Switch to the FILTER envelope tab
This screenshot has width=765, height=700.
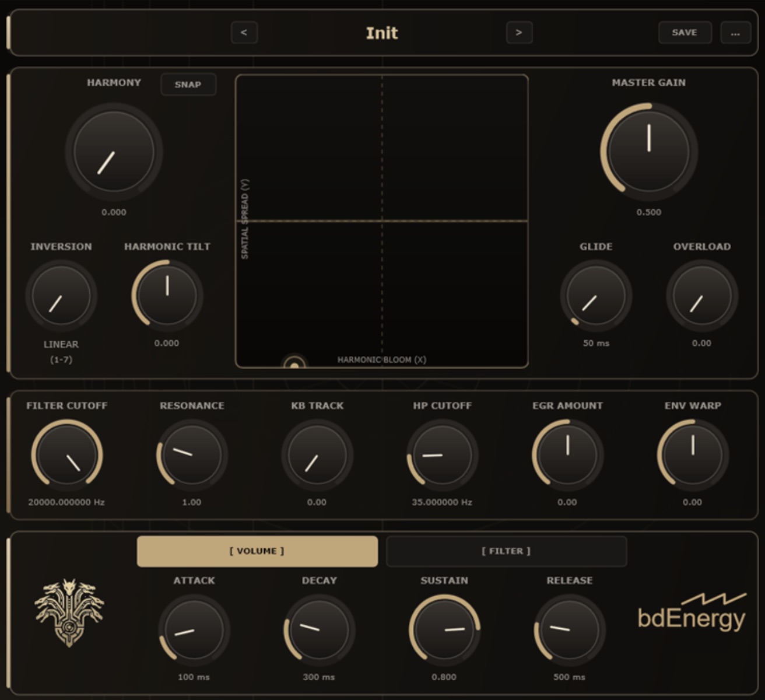pos(506,551)
